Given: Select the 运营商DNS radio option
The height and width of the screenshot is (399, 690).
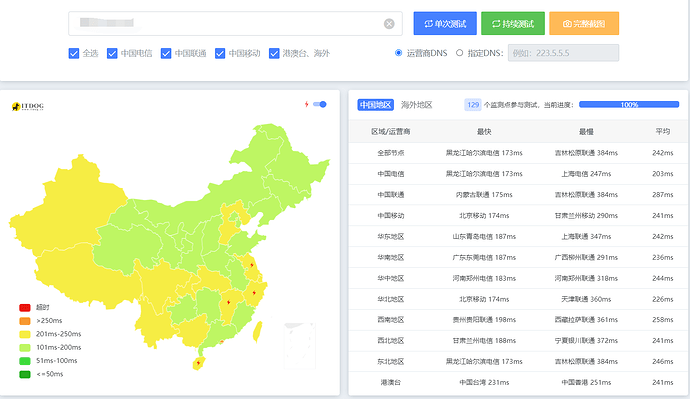Looking at the screenshot, I should click(398, 53).
